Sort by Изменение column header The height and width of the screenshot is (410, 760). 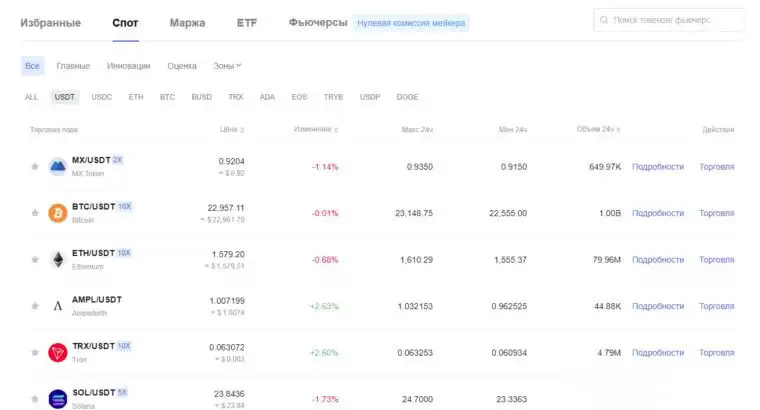coord(316,130)
